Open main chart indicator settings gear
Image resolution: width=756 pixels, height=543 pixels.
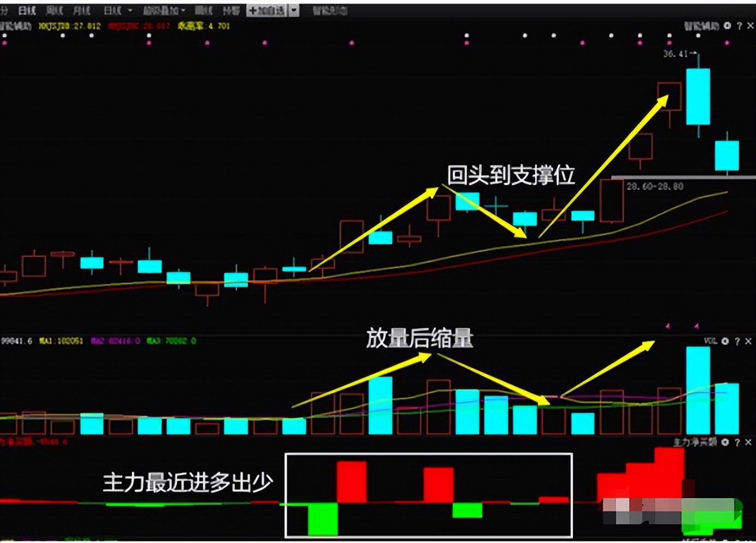727,26
